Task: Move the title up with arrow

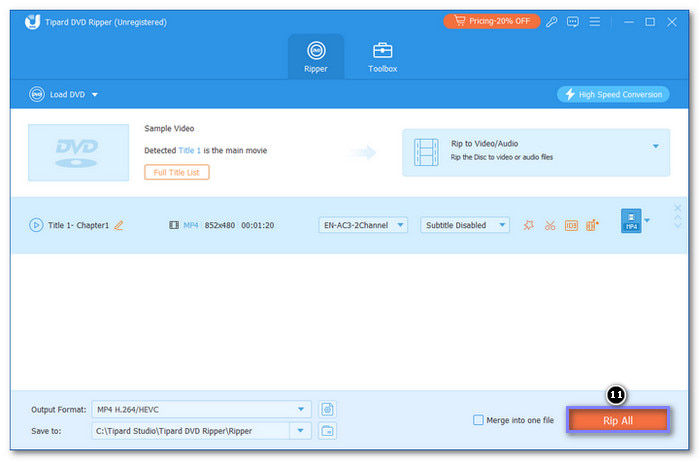Action: (678, 217)
